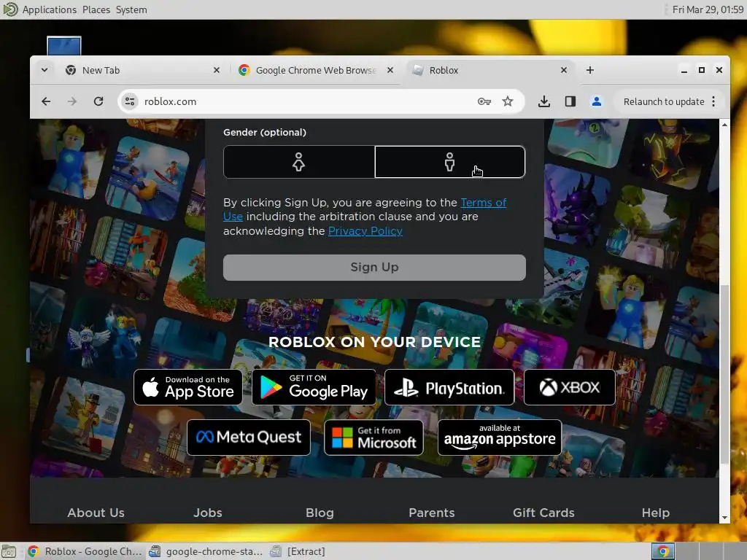The image size is (747, 560).
Task: Switch to google-chrome-sta... taskbar window
Action: (206, 551)
